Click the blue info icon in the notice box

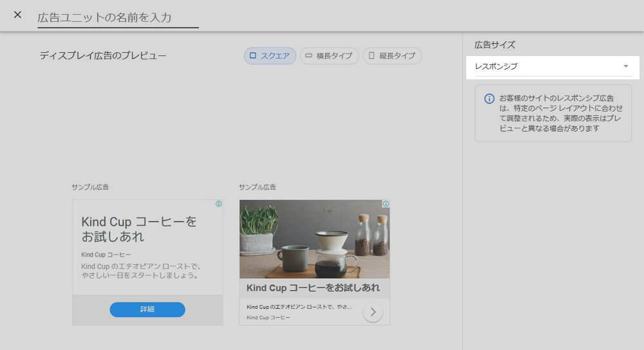tap(489, 99)
